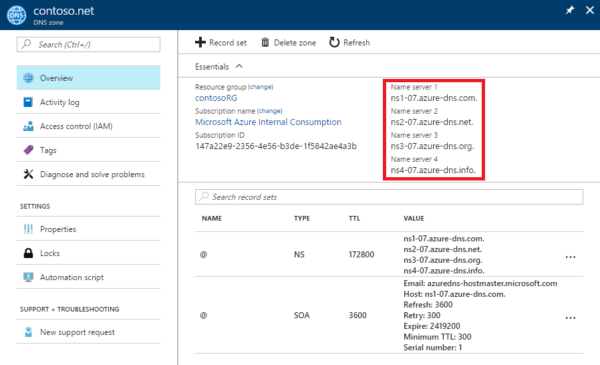Pin this blade using the pin icon
The width and height of the screenshot is (600, 365).
[570, 10]
